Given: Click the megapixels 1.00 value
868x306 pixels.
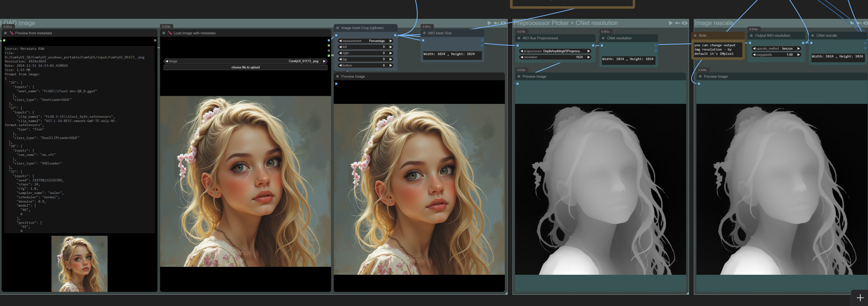Looking at the screenshot, I should (789, 55).
